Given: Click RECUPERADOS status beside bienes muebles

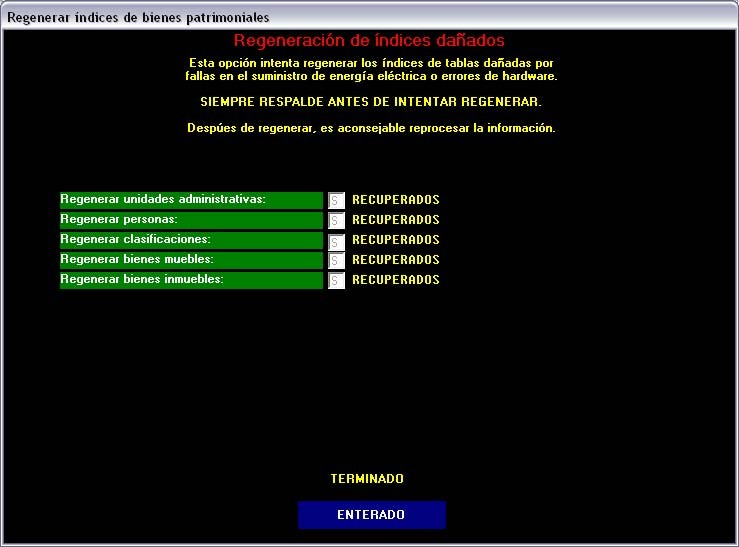Looking at the screenshot, I should click(x=396, y=260).
